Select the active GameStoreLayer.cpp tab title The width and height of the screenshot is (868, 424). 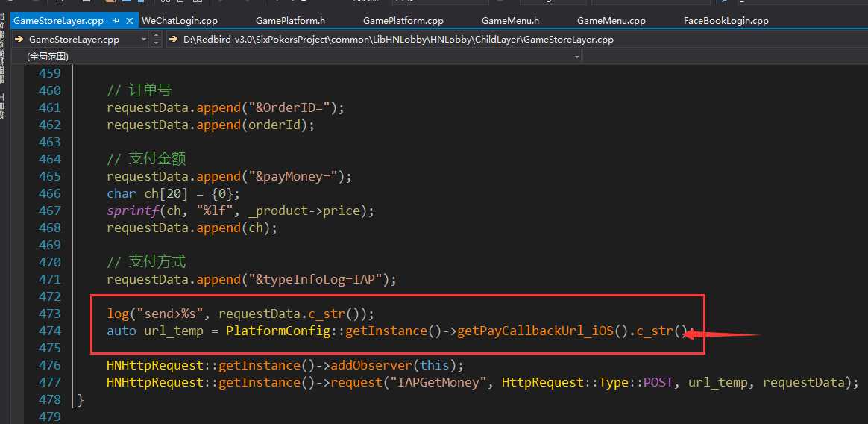coord(58,21)
